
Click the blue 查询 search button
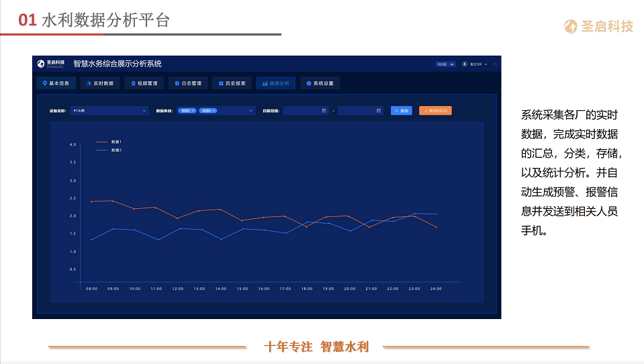(402, 111)
